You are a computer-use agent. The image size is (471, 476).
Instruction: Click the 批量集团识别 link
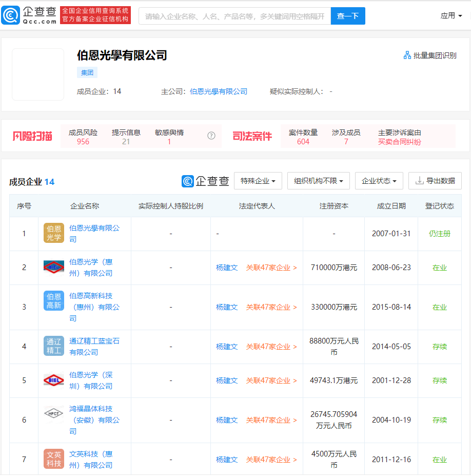(x=435, y=55)
